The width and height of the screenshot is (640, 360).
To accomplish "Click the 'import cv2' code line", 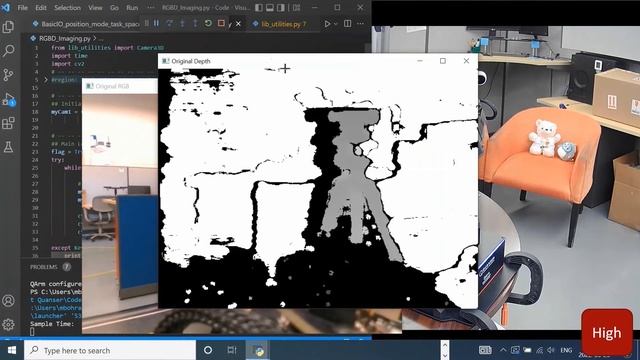I will click(68, 64).
